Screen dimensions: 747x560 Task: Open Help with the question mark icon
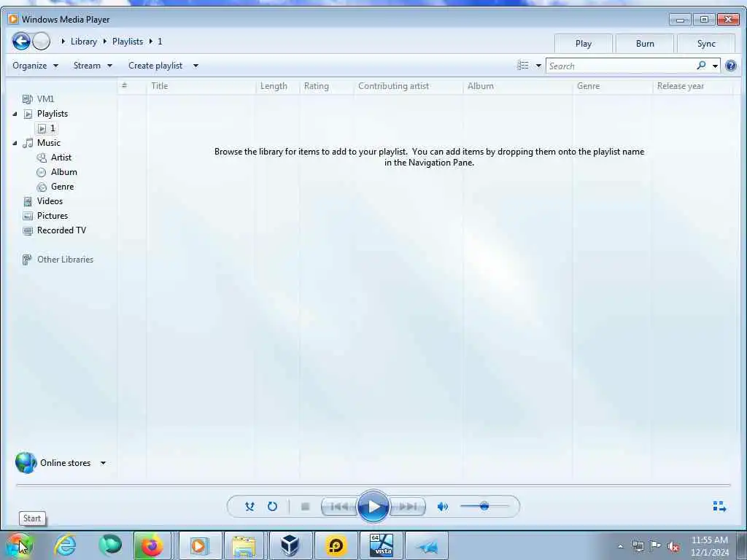click(731, 66)
